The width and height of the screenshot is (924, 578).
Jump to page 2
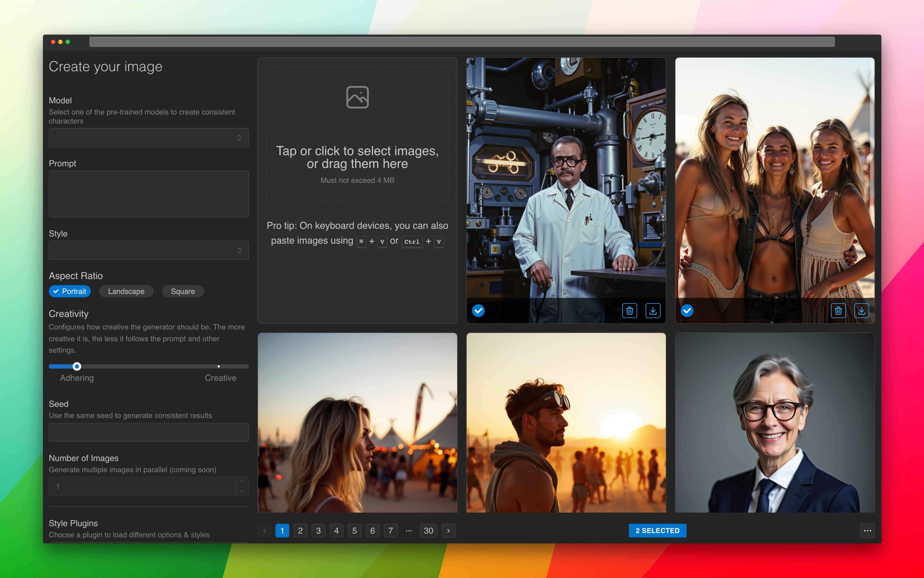pyautogui.click(x=300, y=531)
